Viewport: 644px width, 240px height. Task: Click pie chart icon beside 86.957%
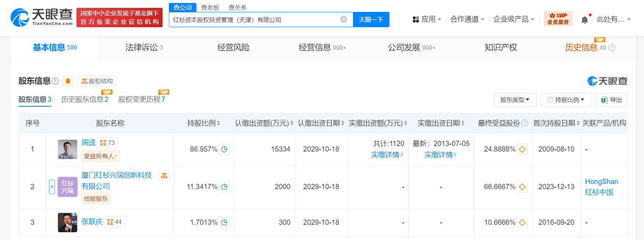[x=224, y=149]
